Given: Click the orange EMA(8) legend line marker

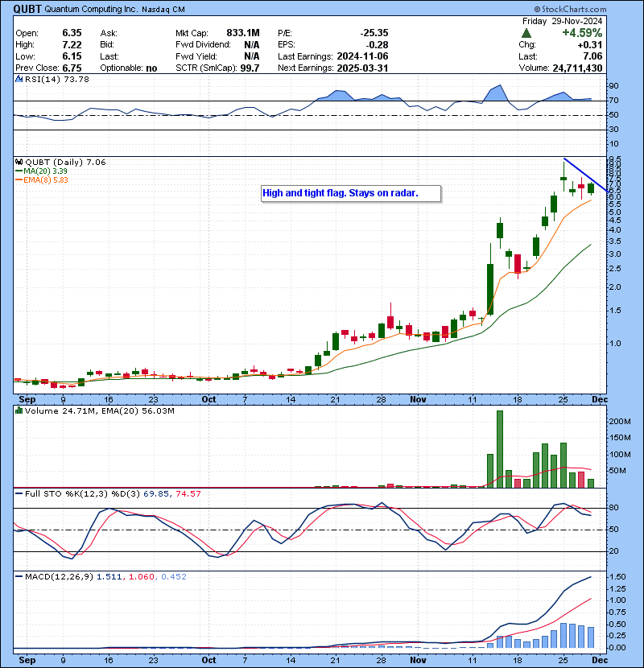Looking at the screenshot, I should (x=19, y=179).
